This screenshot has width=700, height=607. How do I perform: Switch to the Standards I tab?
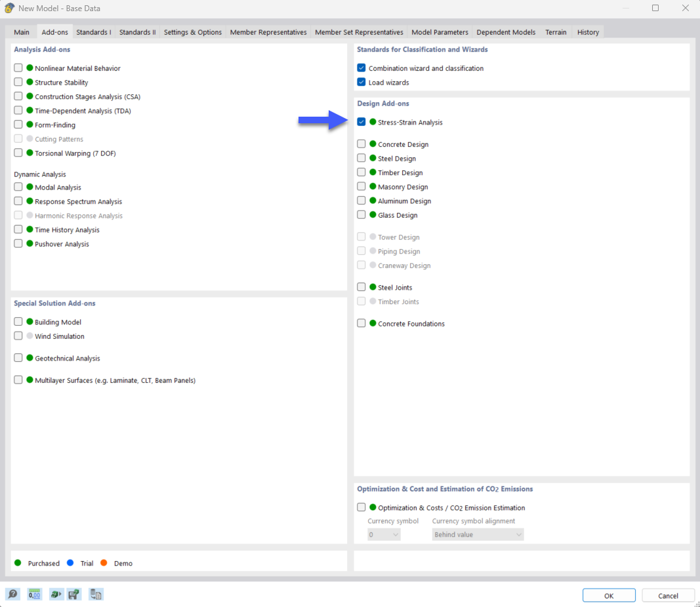94,31
